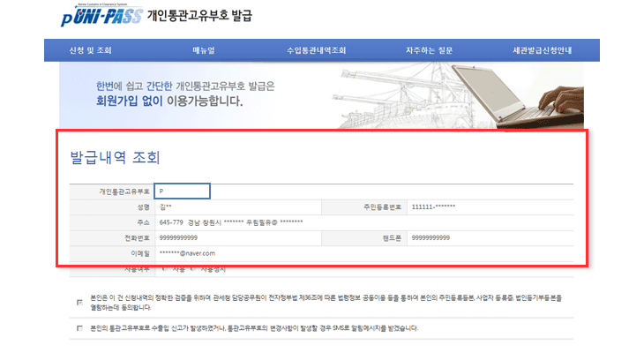Viewport: 644px width, 353px height.
Task: Open the 신청 및 조회 menu
Action: [x=90, y=50]
